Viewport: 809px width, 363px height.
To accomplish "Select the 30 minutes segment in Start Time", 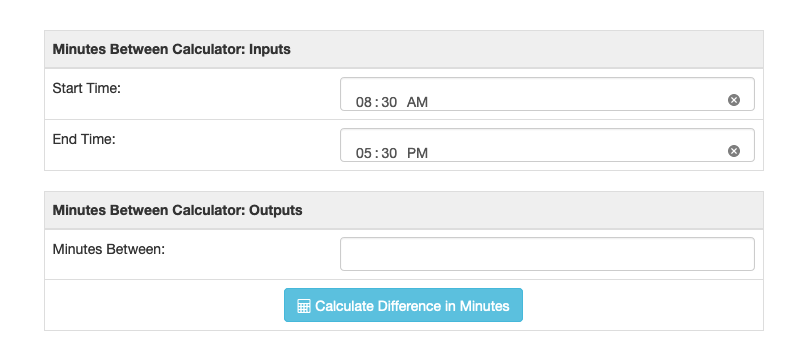I will coord(389,102).
